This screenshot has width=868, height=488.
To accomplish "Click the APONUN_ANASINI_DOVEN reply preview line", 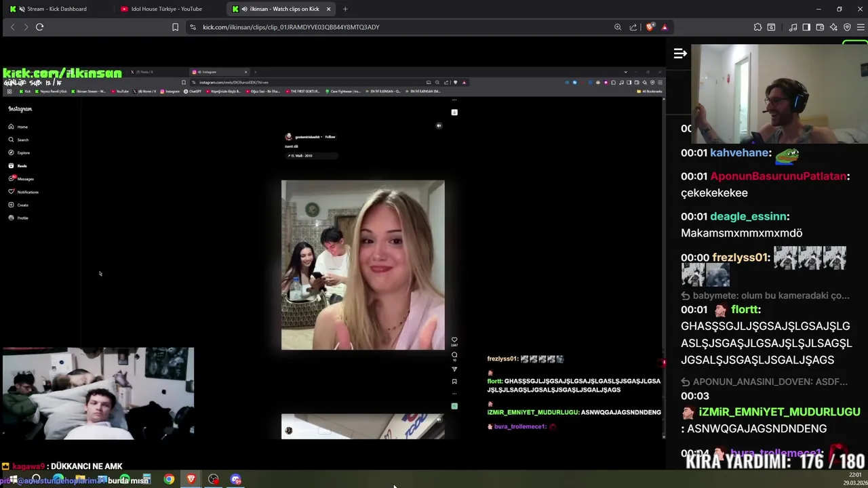I will pyautogui.click(x=764, y=382).
